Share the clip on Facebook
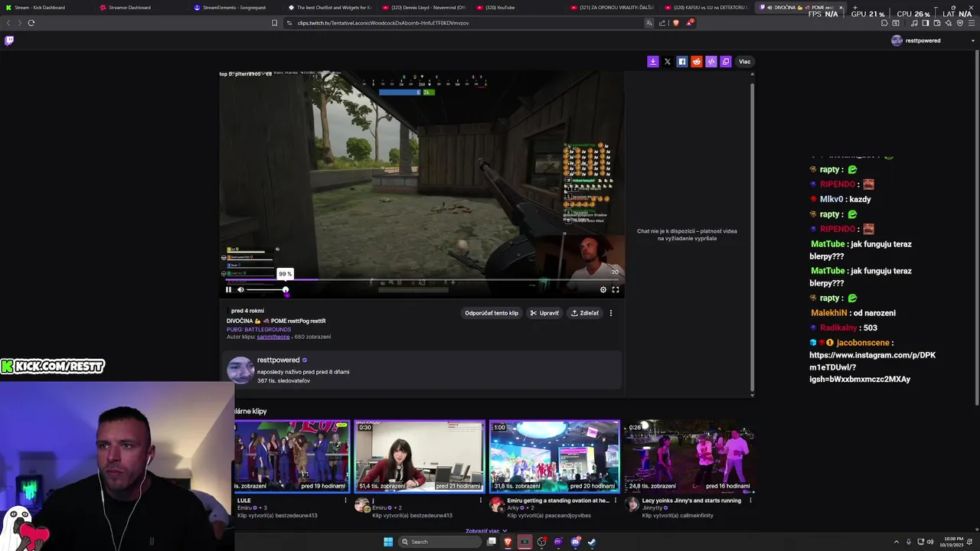Image resolution: width=980 pixels, height=551 pixels. 681,61
